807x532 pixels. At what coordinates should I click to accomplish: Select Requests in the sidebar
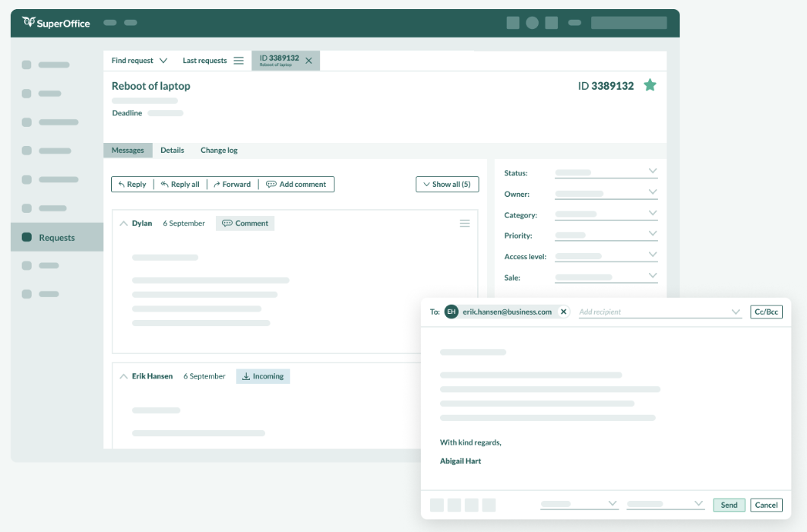57,237
